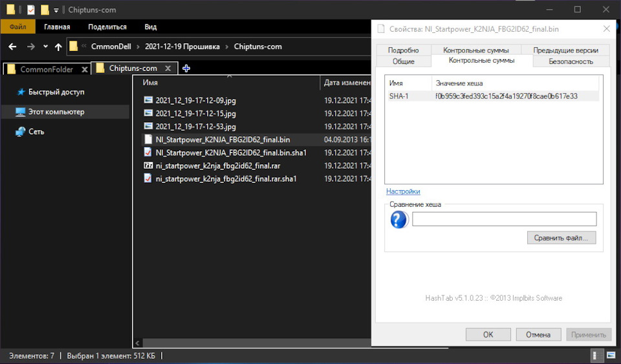
Task: Click the quick access properties checkmark icon
Action: (31, 10)
